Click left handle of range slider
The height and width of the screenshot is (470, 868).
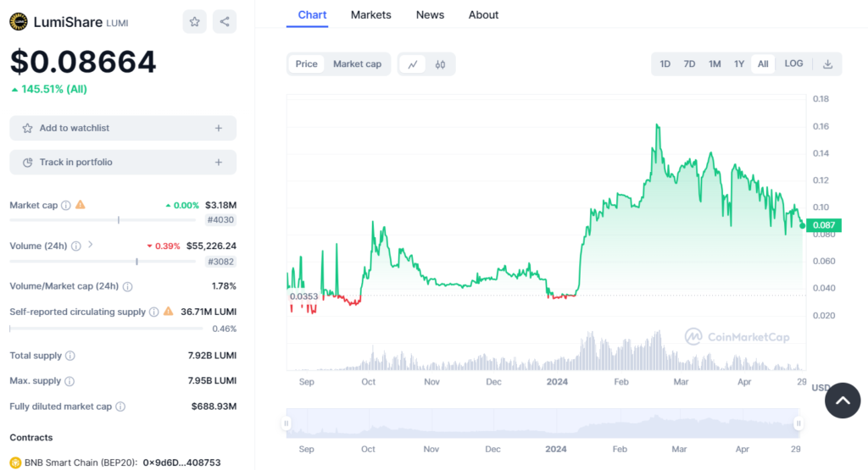point(287,423)
